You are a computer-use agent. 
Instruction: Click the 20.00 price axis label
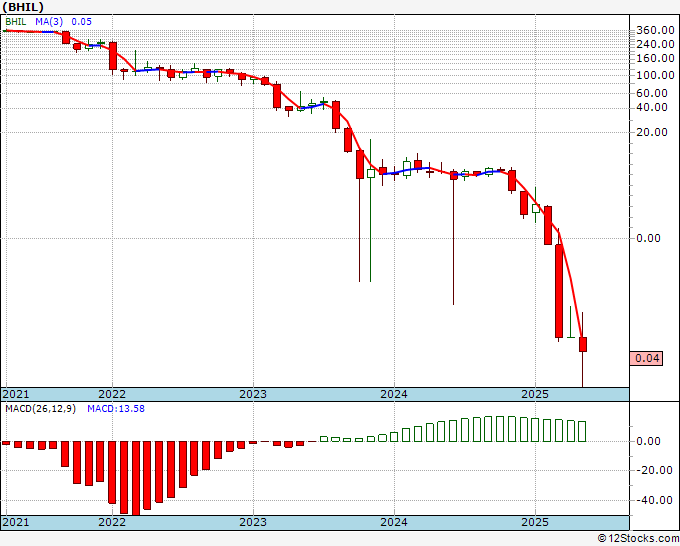click(652, 132)
